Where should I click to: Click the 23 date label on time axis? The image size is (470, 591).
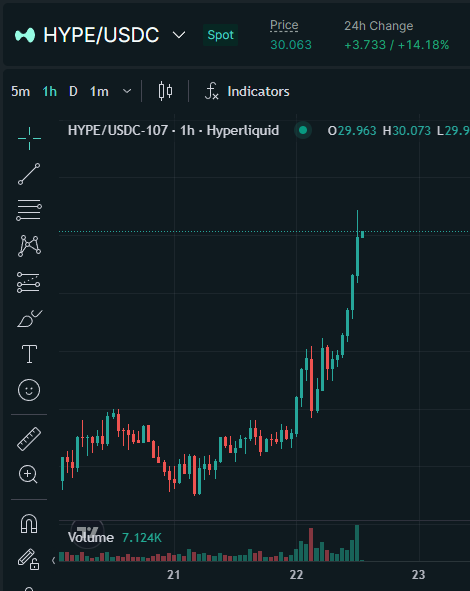(x=419, y=575)
